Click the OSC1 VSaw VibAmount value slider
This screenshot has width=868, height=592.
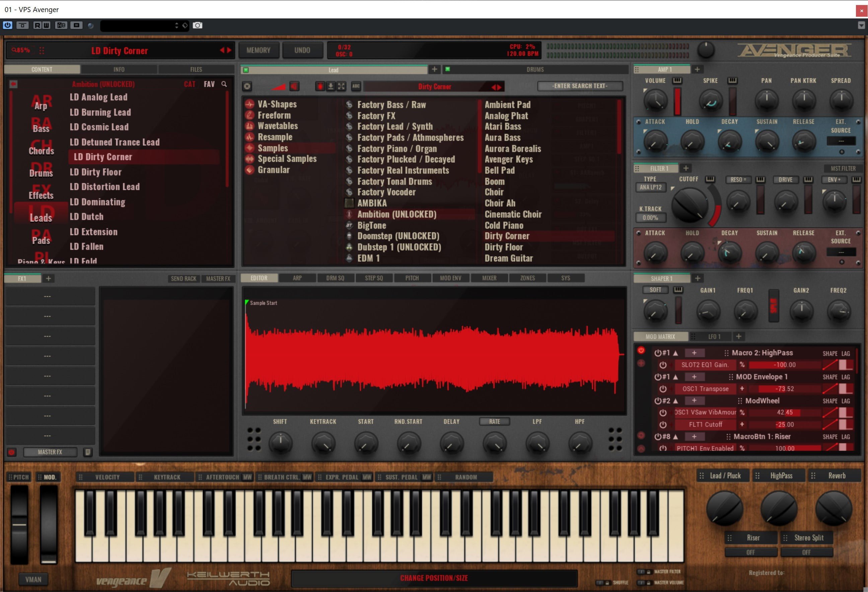784,413
